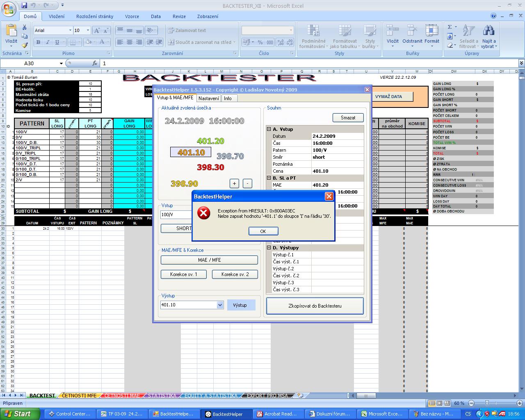
Task: Switch to Page Layout view in status bar
Action: click(x=439, y=403)
